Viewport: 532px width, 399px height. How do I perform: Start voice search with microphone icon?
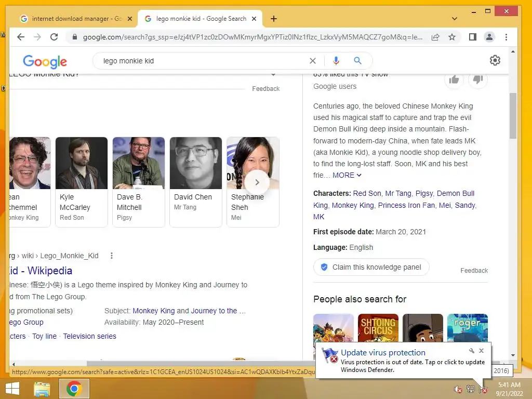336,61
